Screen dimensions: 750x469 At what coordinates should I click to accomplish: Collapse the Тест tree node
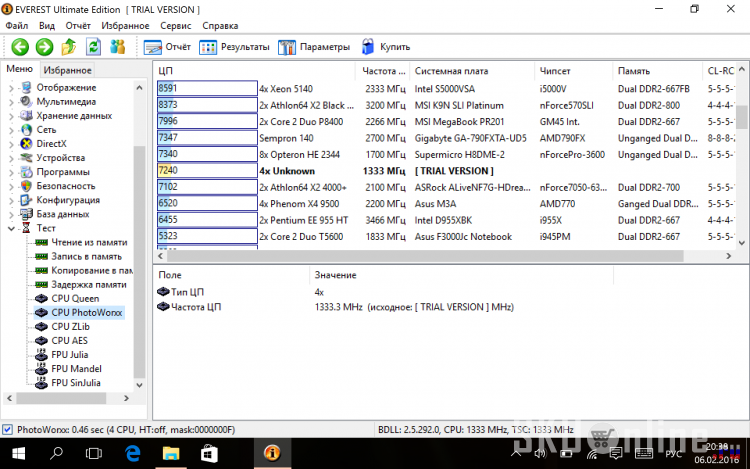click(11, 229)
